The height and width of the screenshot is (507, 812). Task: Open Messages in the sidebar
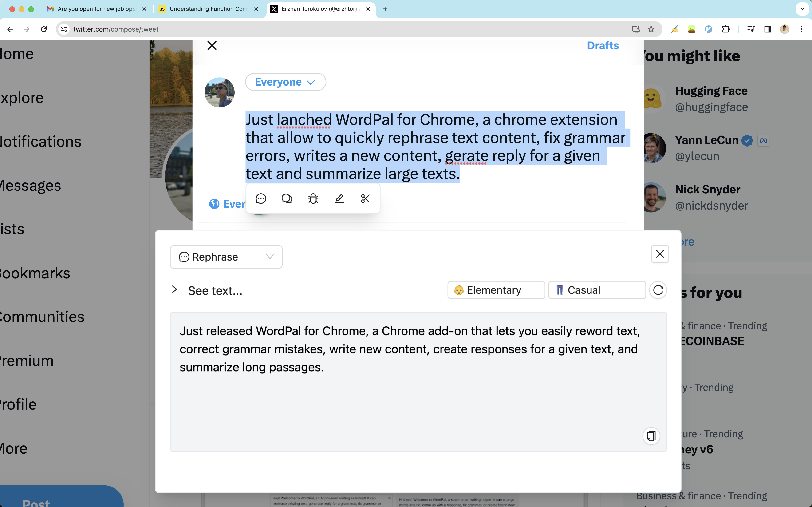[31, 186]
